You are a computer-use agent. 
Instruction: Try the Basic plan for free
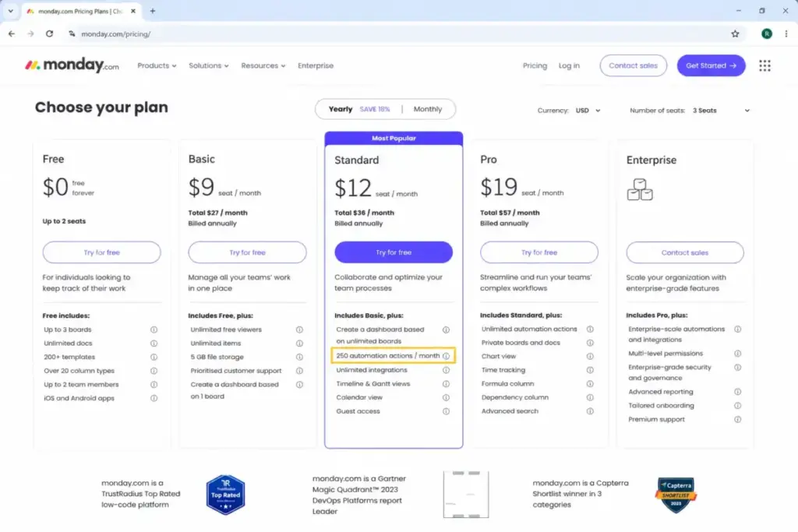[247, 252]
